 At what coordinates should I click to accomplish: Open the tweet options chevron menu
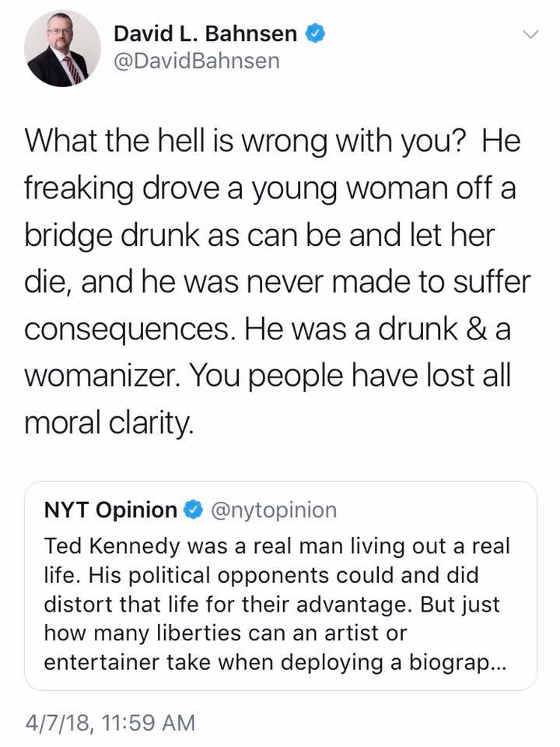pyautogui.click(x=530, y=34)
